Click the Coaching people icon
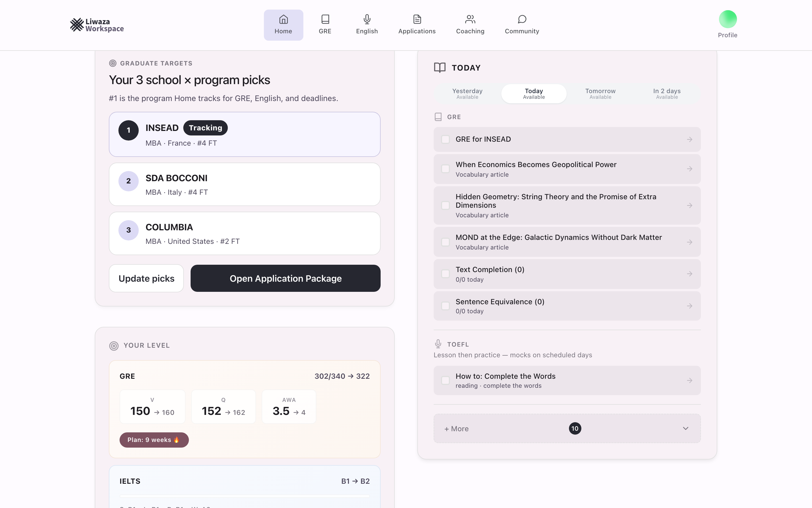 470,19
